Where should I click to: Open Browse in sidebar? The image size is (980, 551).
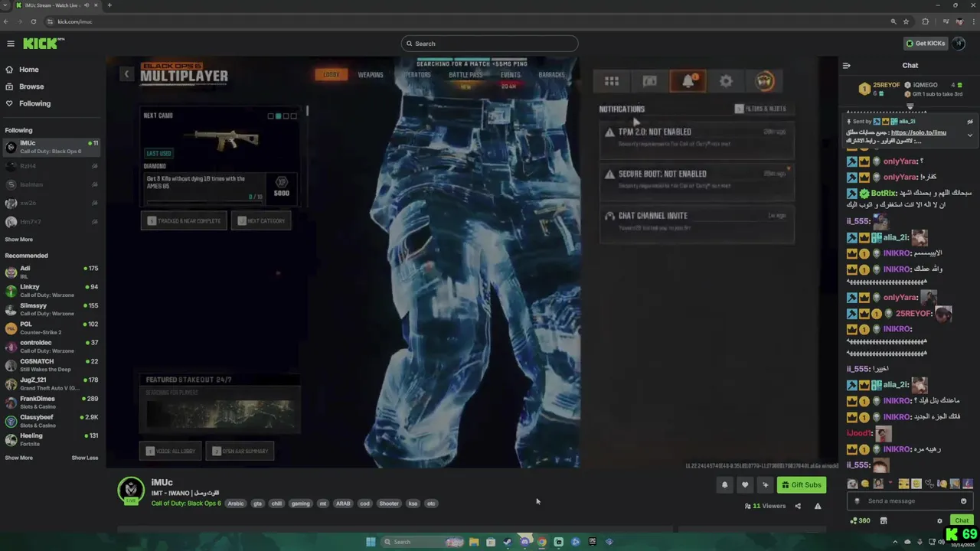(31, 86)
